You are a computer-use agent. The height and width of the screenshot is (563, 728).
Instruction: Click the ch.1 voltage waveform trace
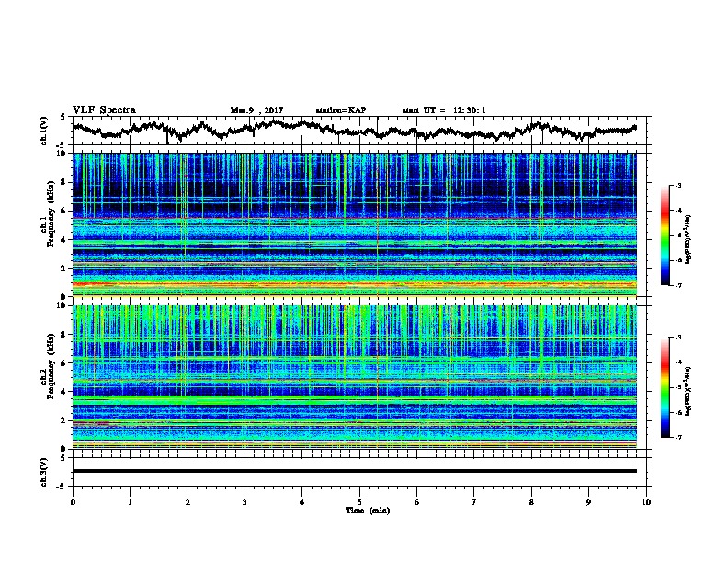click(354, 130)
